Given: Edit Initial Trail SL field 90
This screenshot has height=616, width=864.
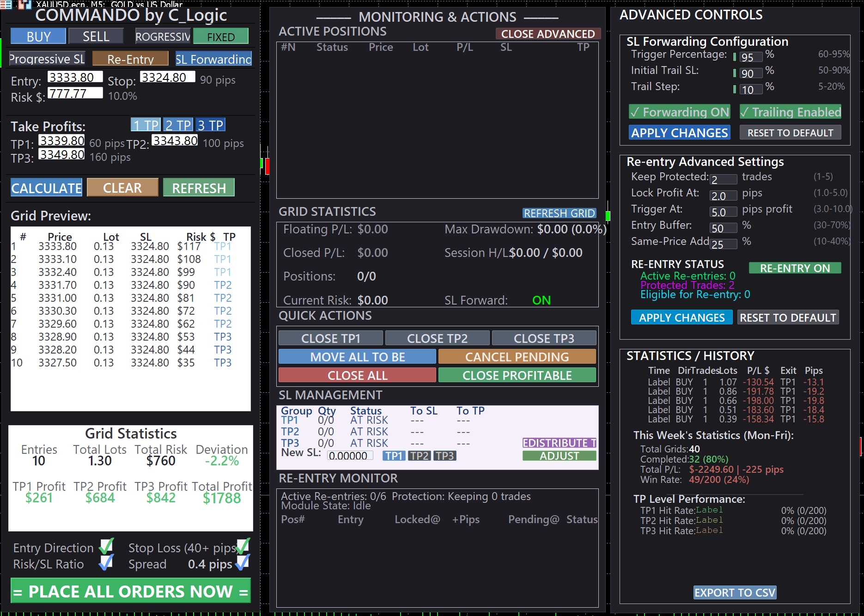Looking at the screenshot, I should click(751, 73).
